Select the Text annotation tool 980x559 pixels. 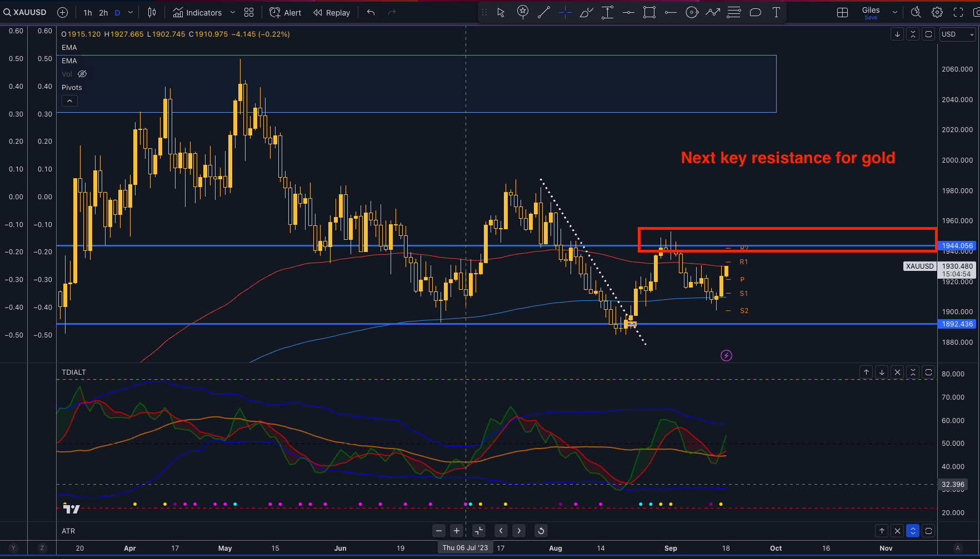tap(776, 12)
